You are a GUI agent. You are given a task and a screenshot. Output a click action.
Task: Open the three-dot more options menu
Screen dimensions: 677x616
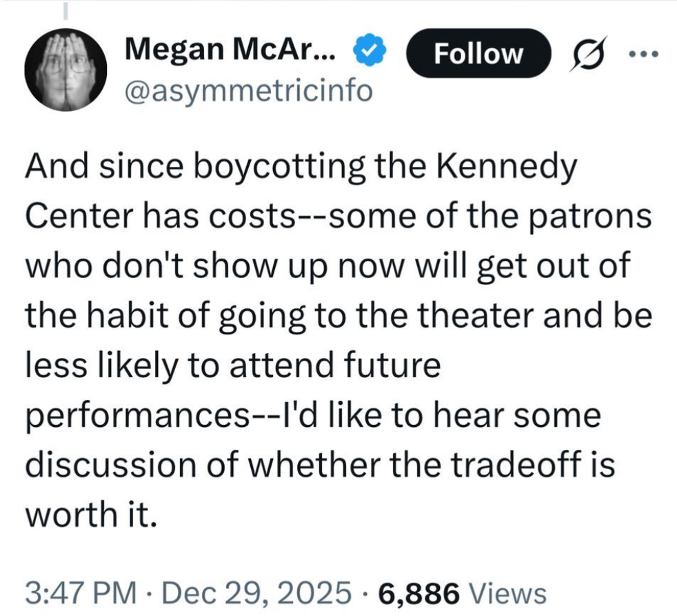click(x=646, y=53)
